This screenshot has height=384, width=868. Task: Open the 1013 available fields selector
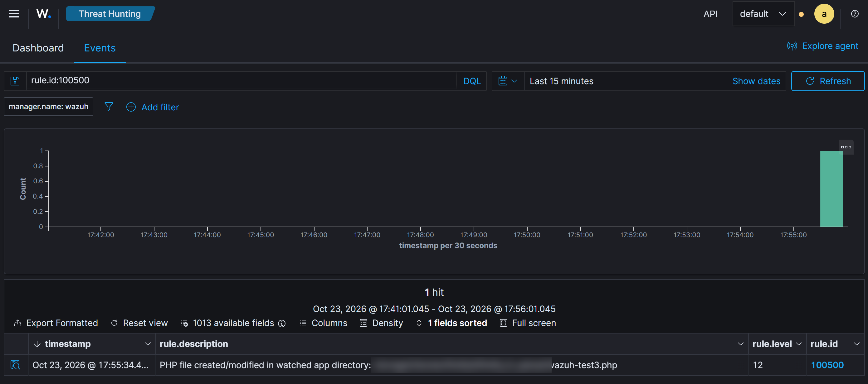tap(228, 323)
